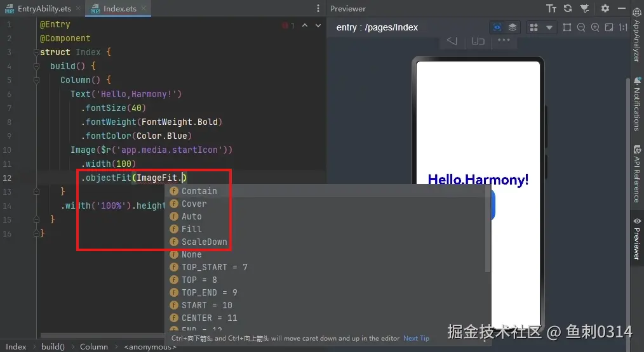The height and width of the screenshot is (352, 644).
Task: Go to previous highlighted error arrow
Action: 305,25
